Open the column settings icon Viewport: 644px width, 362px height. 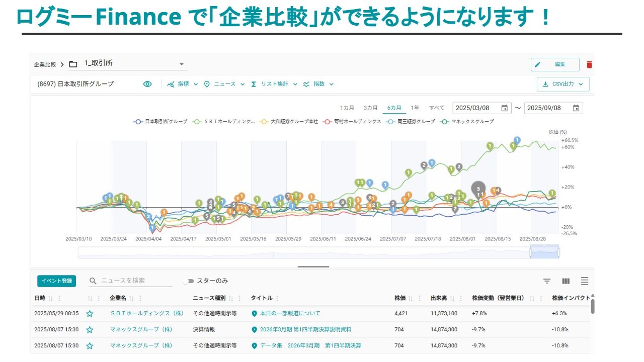point(566,281)
